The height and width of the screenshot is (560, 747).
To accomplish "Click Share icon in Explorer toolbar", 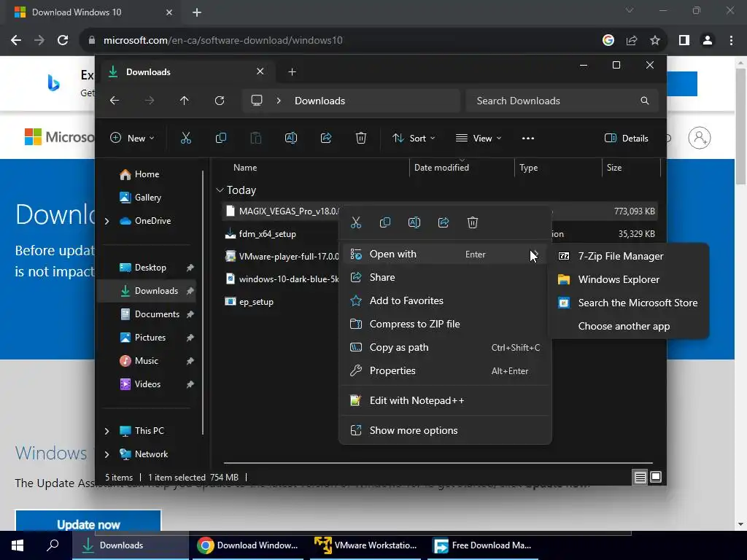I will [x=326, y=138].
